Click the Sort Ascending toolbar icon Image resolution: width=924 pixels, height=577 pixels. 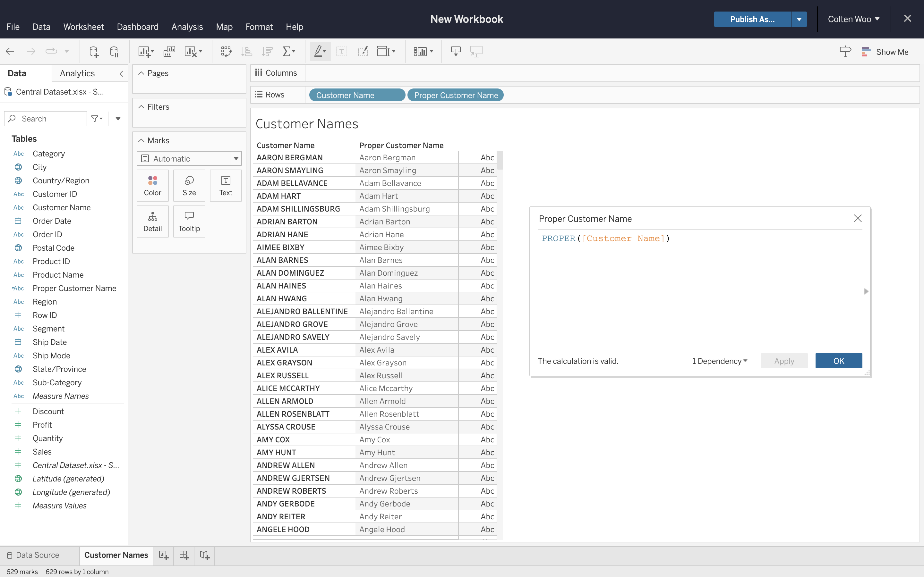pyautogui.click(x=247, y=52)
